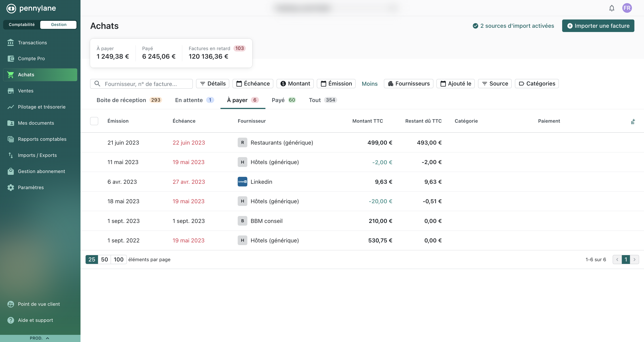This screenshot has width=644, height=342.
Task: Click the 530,75 € amount cell
Action: point(380,240)
